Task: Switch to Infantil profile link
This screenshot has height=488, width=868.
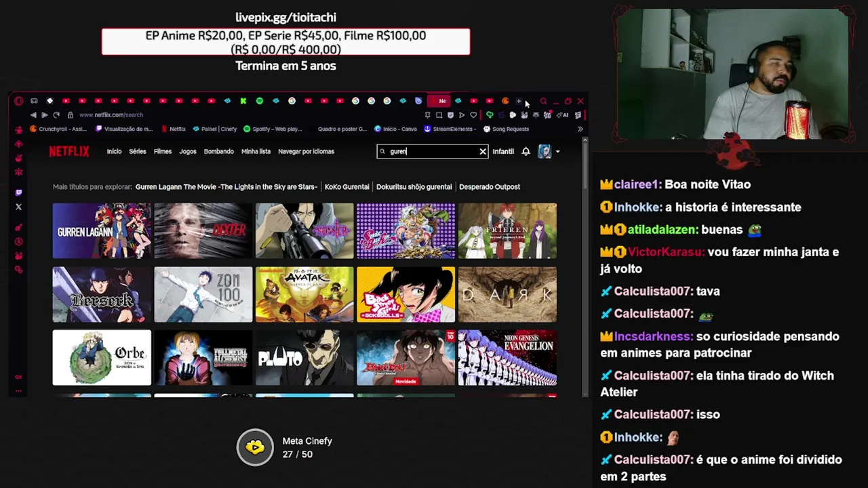Action: click(x=503, y=152)
